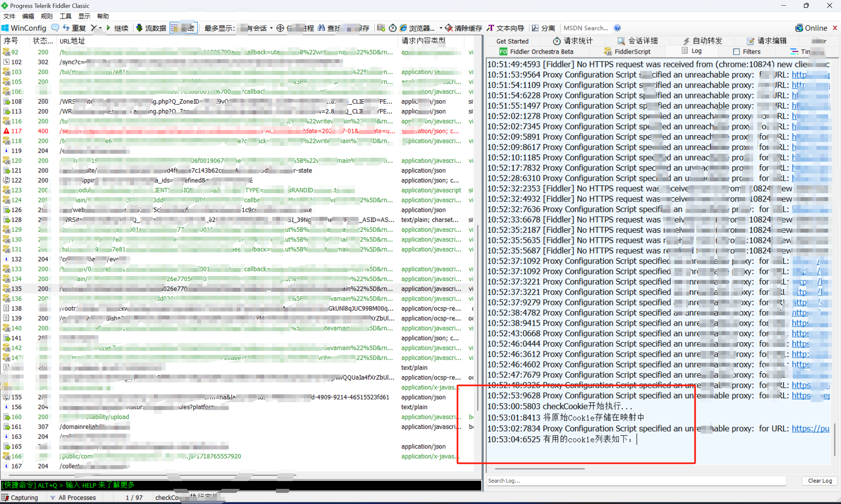Toggle Capturing in the status bar

(20, 497)
